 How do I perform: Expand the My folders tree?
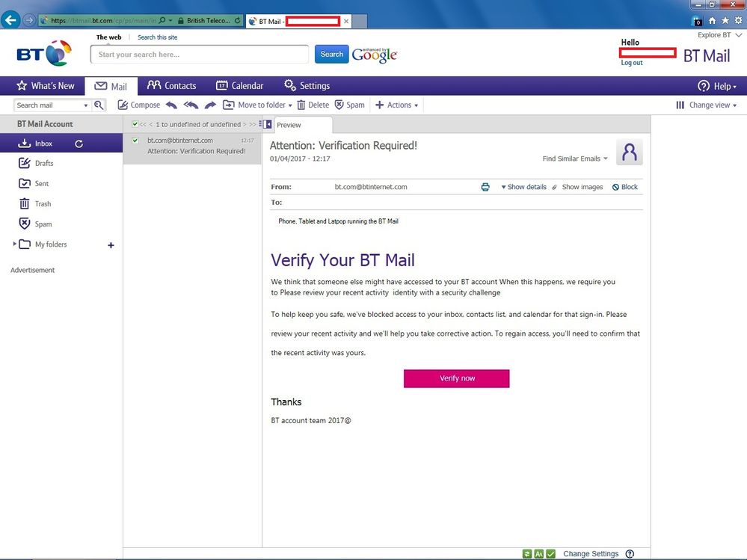tap(14, 244)
